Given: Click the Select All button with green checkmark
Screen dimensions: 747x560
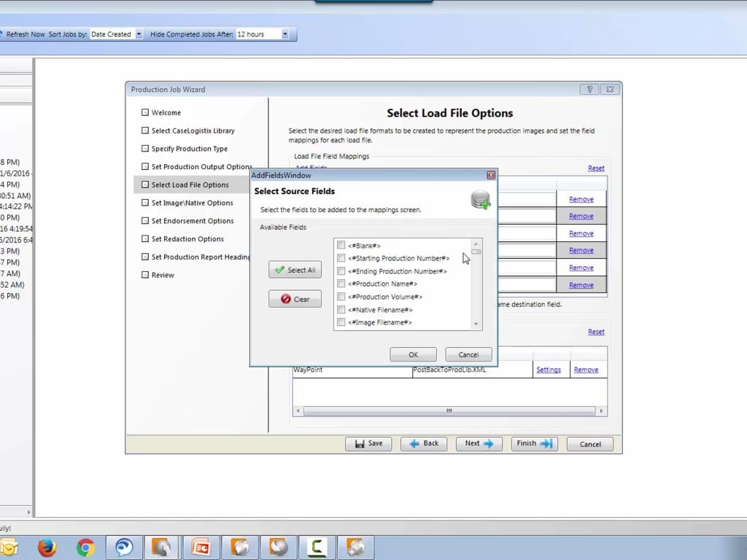Looking at the screenshot, I should coord(295,270).
